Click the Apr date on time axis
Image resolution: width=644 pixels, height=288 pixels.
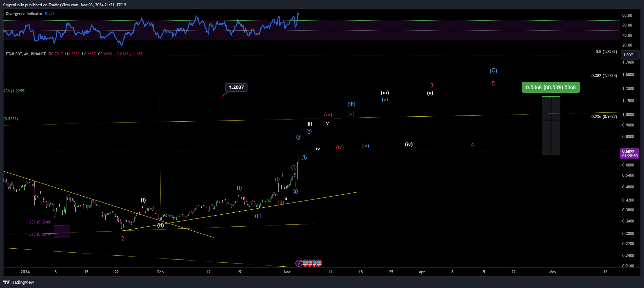422,272
